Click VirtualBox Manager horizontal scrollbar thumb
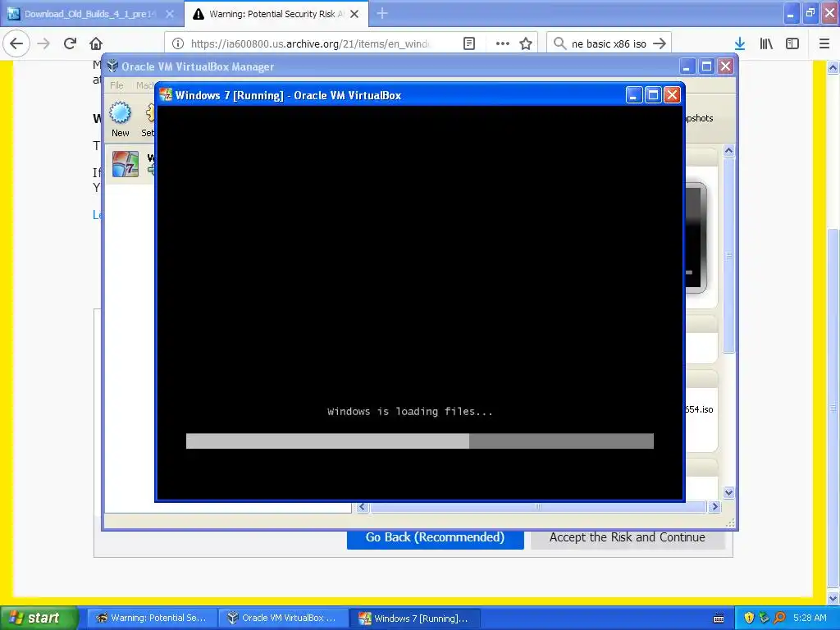This screenshot has width=840, height=630. 538,507
